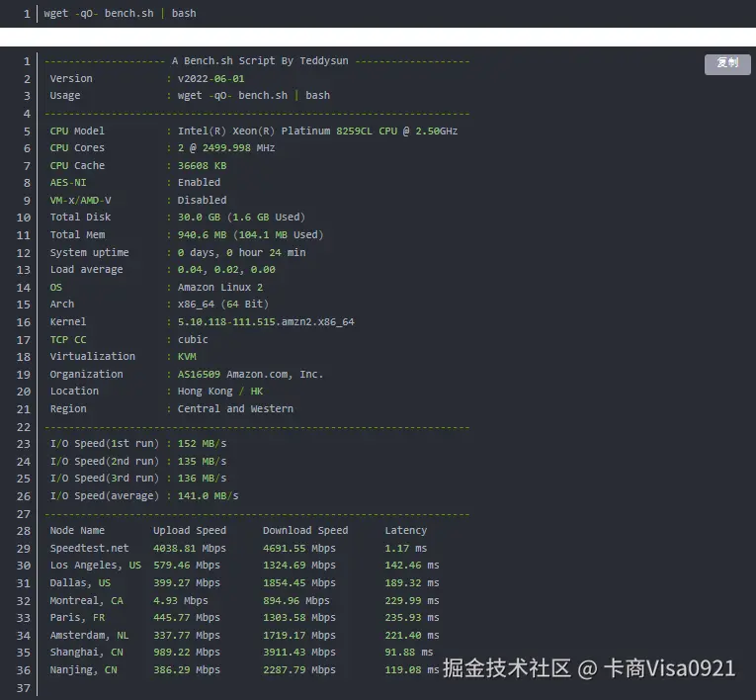Click the 复制 copy button
The image size is (756, 700).
pyautogui.click(x=727, y=64)
